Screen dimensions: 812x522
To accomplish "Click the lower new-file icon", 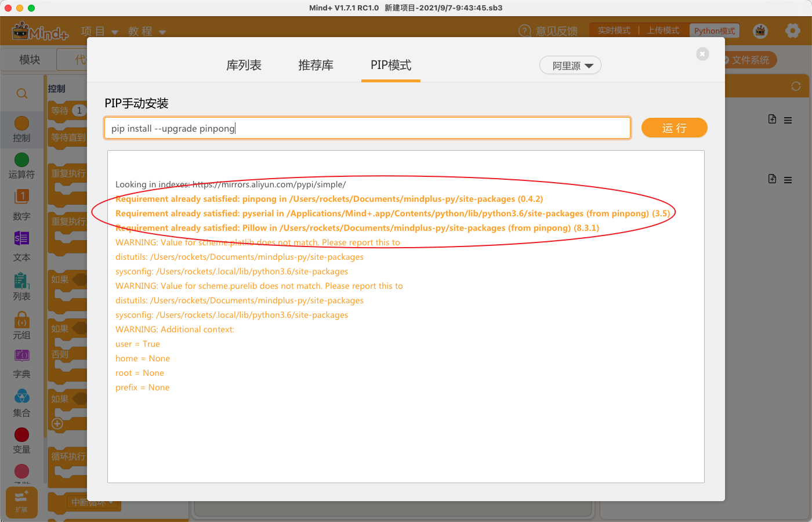I will (772, 179).
